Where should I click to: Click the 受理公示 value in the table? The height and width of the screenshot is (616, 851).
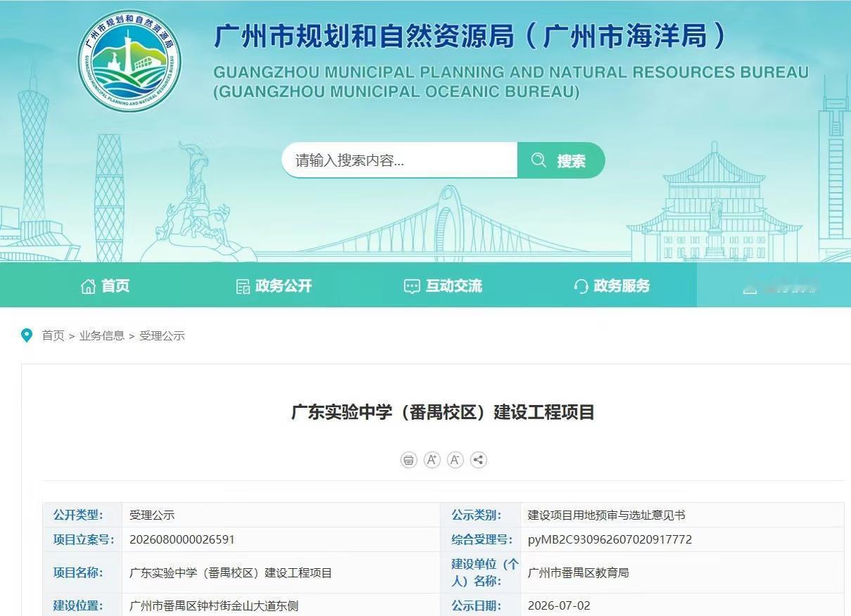(152, 515)
